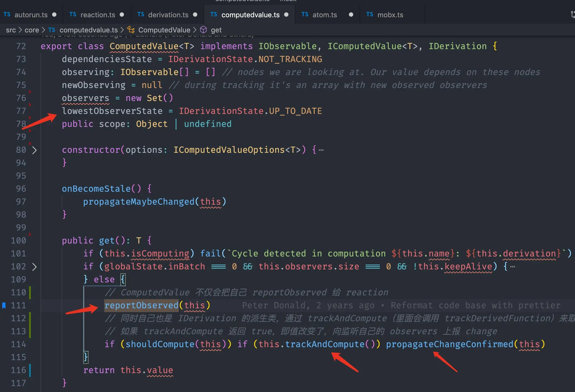Click TS file icon in breadcrumb path
575x392 pixels.
[x=52, y=30]
